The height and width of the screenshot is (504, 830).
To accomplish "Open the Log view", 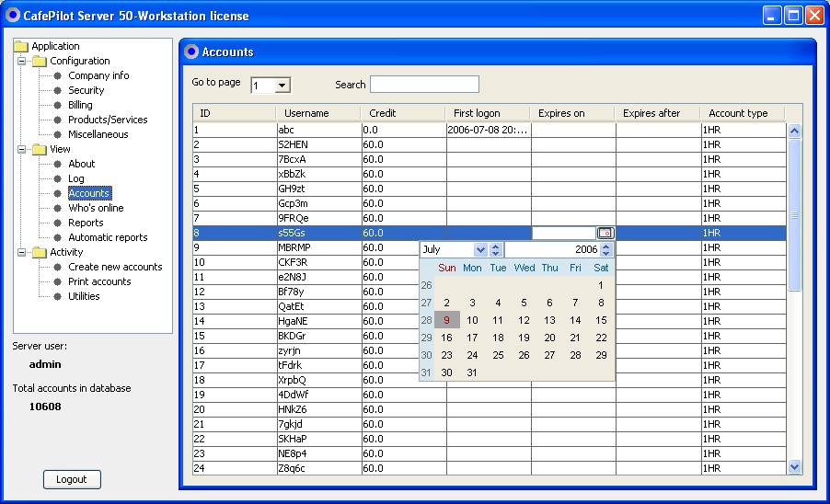I will (x=76, y=178).
